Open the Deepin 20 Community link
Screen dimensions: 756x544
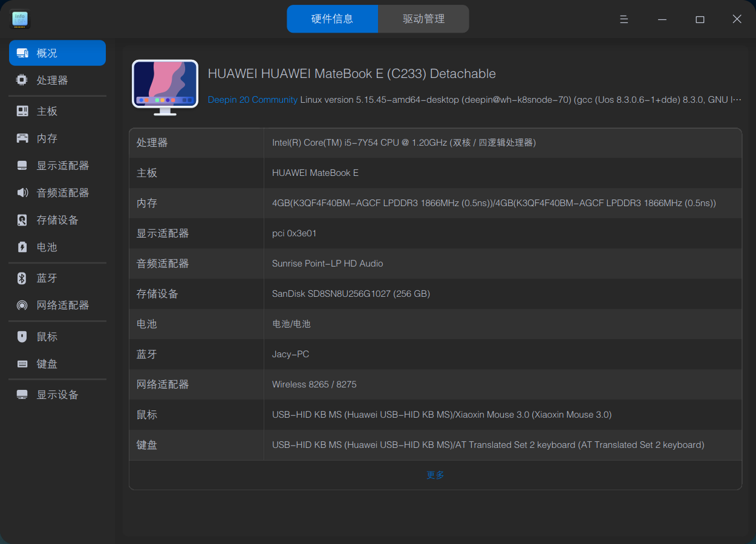[x=252, y=100]
